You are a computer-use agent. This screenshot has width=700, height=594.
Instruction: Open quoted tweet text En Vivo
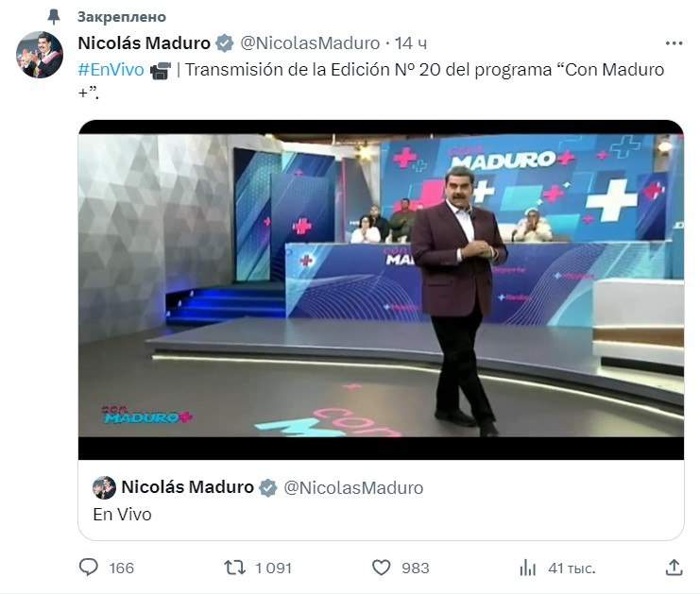pos(122,515)
